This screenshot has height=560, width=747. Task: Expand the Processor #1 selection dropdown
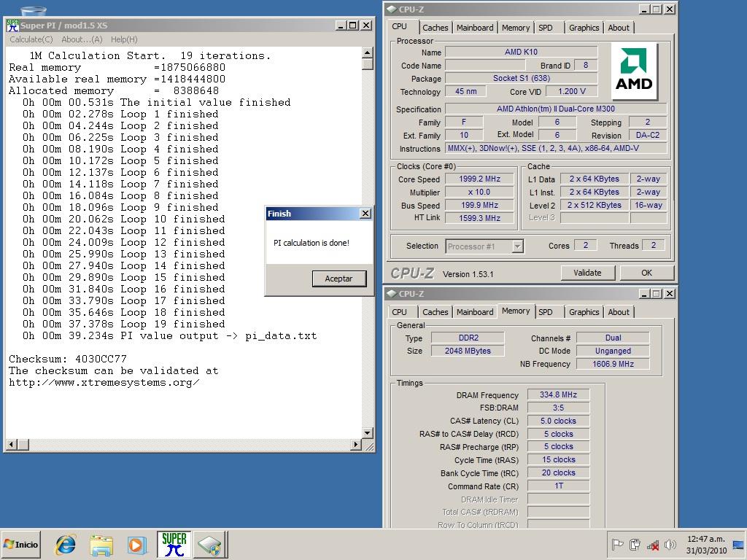click(517, 246)
